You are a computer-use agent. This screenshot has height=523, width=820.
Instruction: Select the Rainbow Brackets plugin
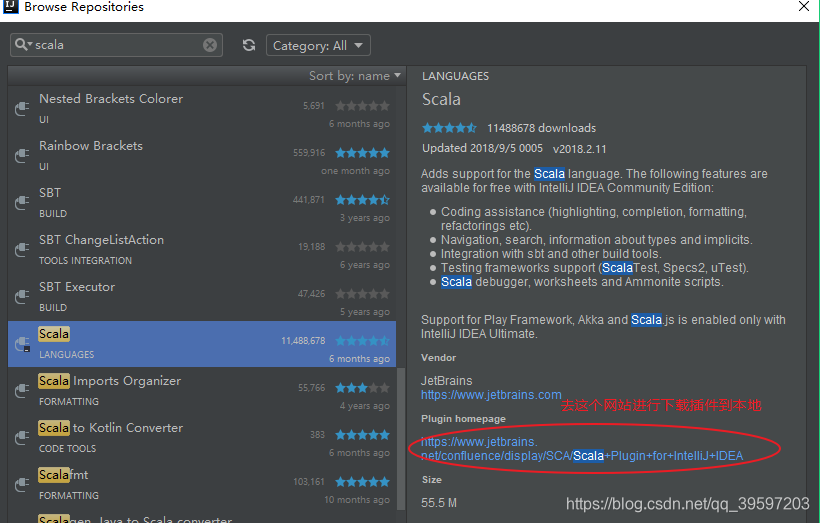[202, 156]
